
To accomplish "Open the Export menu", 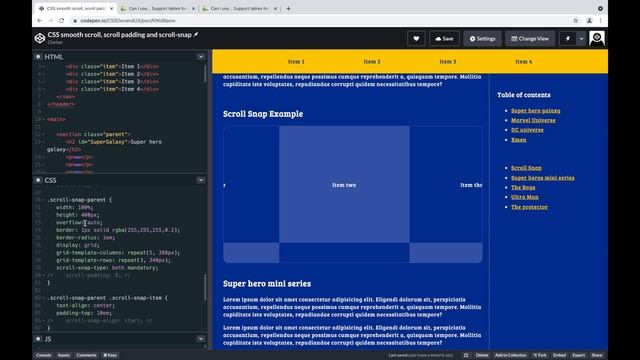I will click(578, 355).
